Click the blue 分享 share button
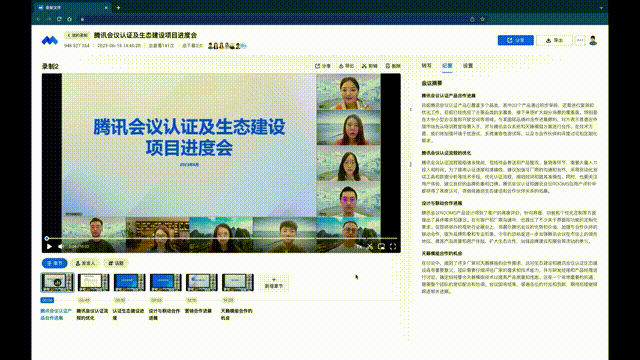 click(516, 40)
